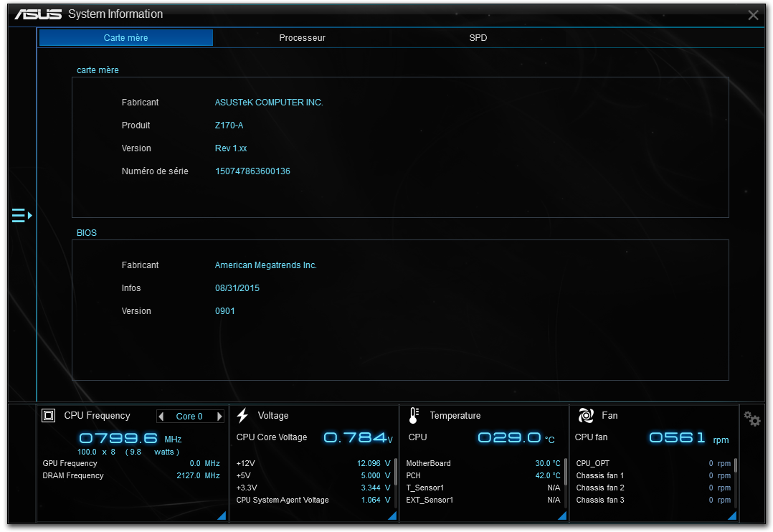
Task: Switch to the SPD tab
Action: pos(478,38)
